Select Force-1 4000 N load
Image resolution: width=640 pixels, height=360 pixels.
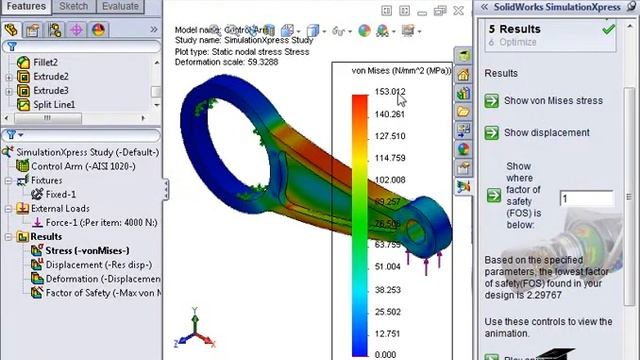(x=101, y=222)
